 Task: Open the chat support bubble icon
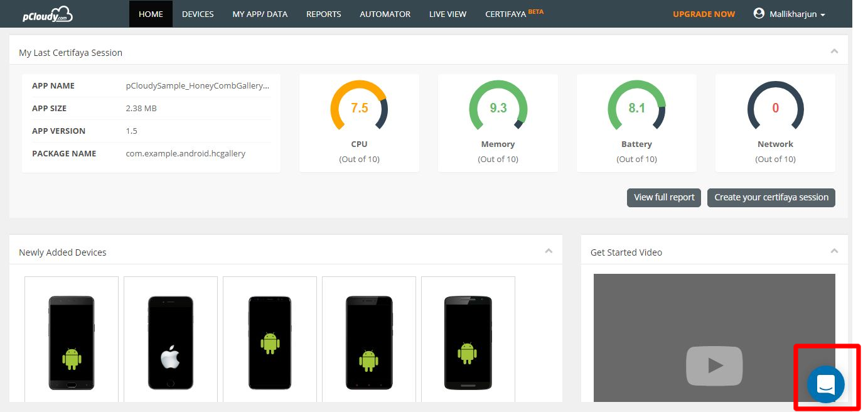(825, 384)
